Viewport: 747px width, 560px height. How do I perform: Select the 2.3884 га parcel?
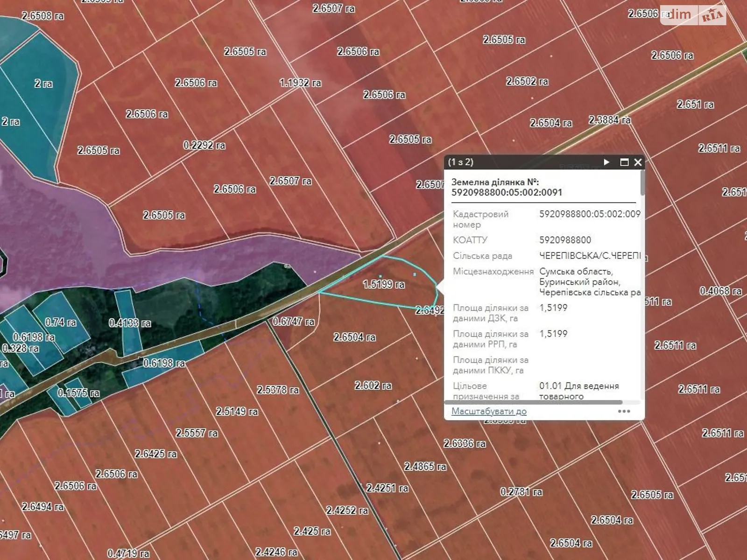click(x=609, y=120)
